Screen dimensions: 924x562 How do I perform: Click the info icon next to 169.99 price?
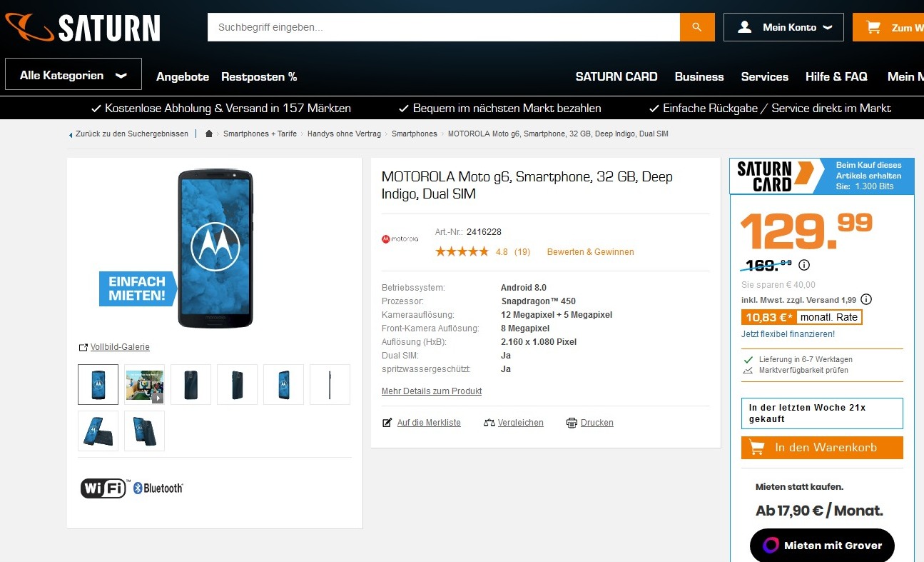point(804,265)
